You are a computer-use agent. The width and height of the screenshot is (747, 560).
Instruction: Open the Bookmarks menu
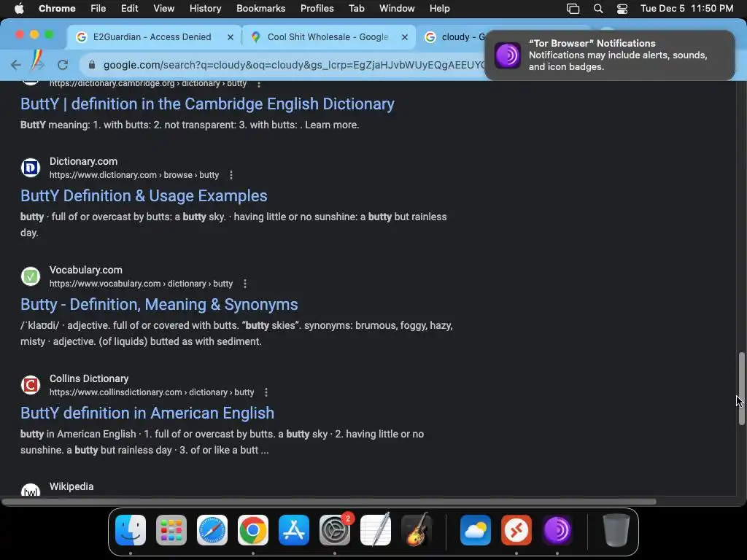[260, 8]
